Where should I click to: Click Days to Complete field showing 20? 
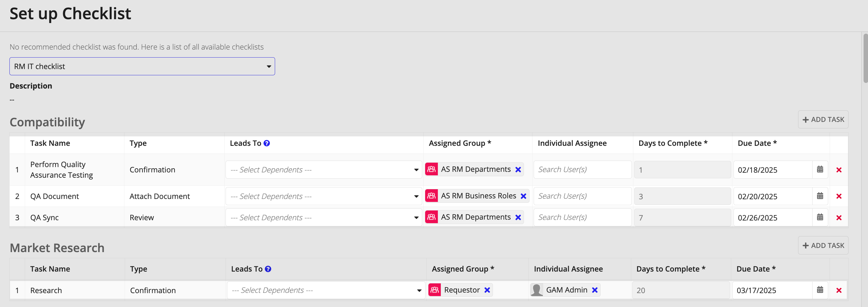pyautogui.click(x=681, y=290)
